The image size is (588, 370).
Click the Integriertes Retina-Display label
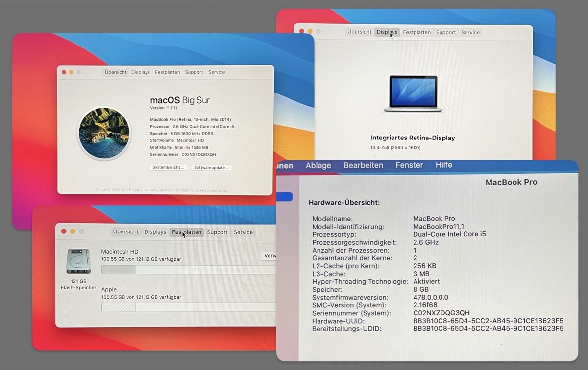click(413, 138)
